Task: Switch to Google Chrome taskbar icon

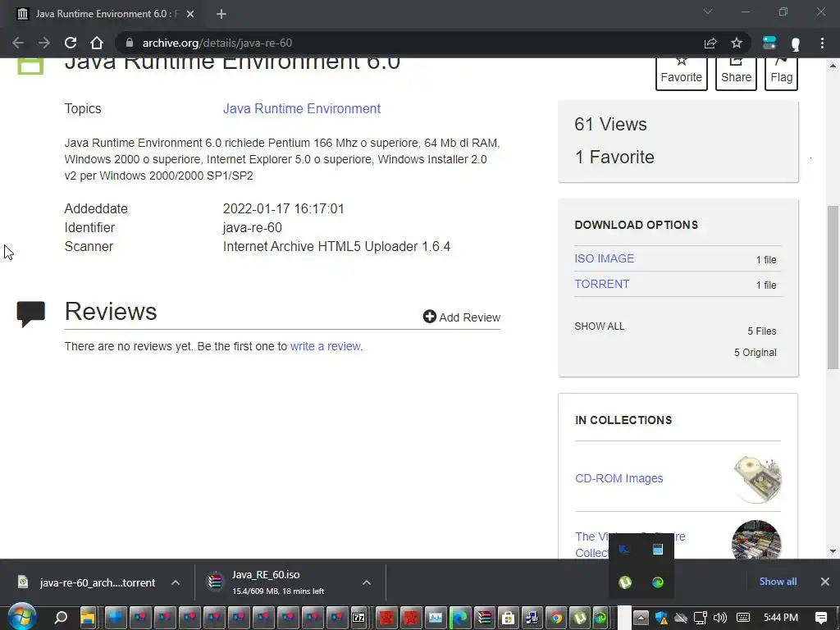Action: click(x=556, y=618)
